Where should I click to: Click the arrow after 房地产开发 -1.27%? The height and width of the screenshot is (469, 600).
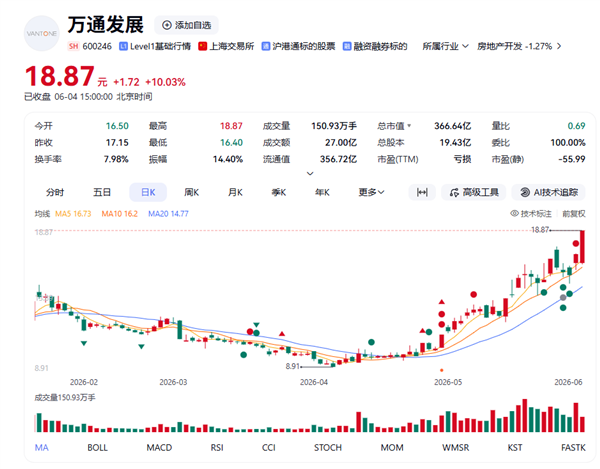[x=559, y=46]
